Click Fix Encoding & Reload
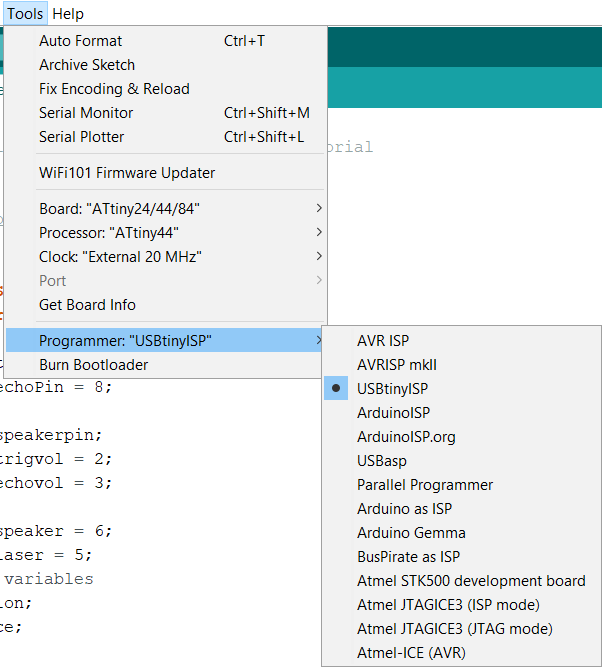The width and height of the screenshot is (603, 669). click(114, 89)
